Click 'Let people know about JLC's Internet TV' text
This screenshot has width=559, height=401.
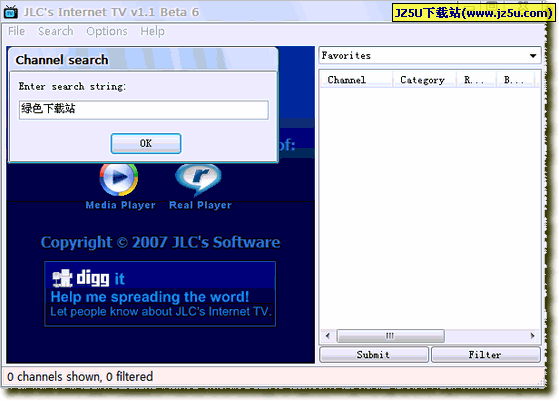point(161,312)
